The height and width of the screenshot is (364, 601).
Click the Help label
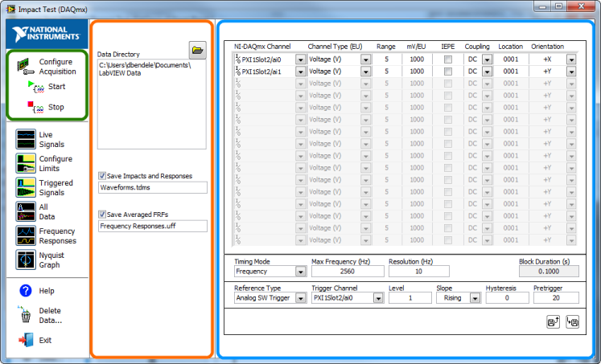click(47, 291)
